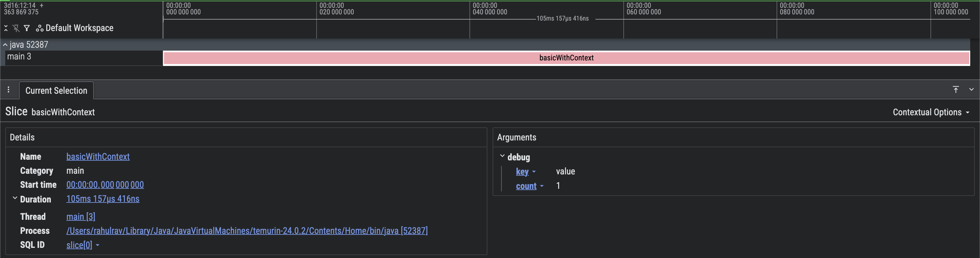980x258 pixels.
Task: Open the Contextual Options dropdown
Action: (930, 112)
